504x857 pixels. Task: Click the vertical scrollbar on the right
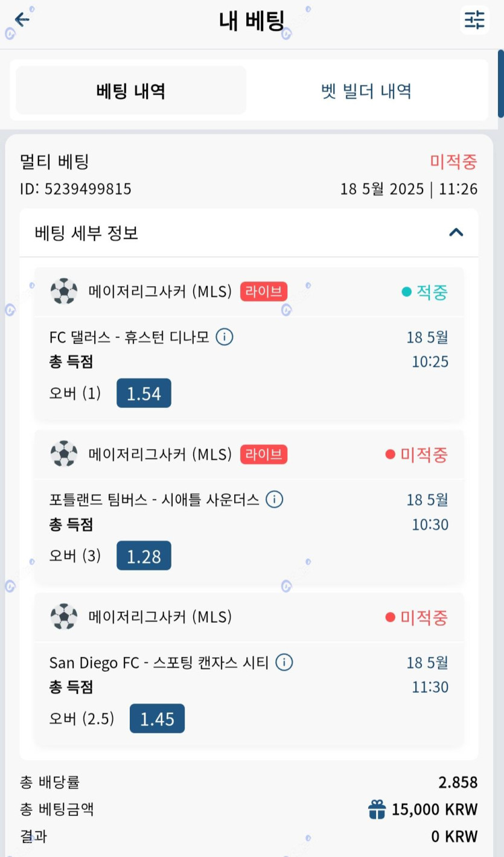coord(500,84)
